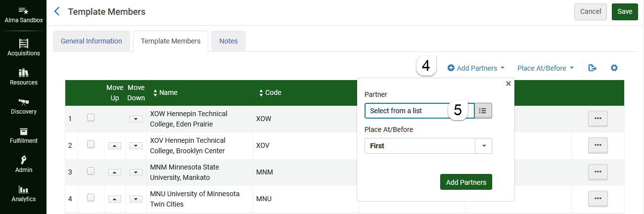This screenshot has height=214, width=644.
Task: Check the XOW Hennepin Technical College row
Action: [91, 118]
